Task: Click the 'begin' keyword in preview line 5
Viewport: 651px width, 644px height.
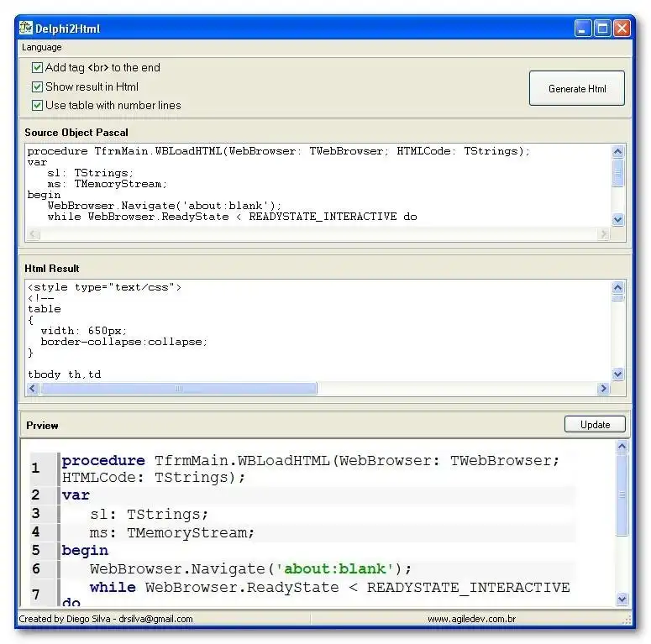Action: point(85,551)
